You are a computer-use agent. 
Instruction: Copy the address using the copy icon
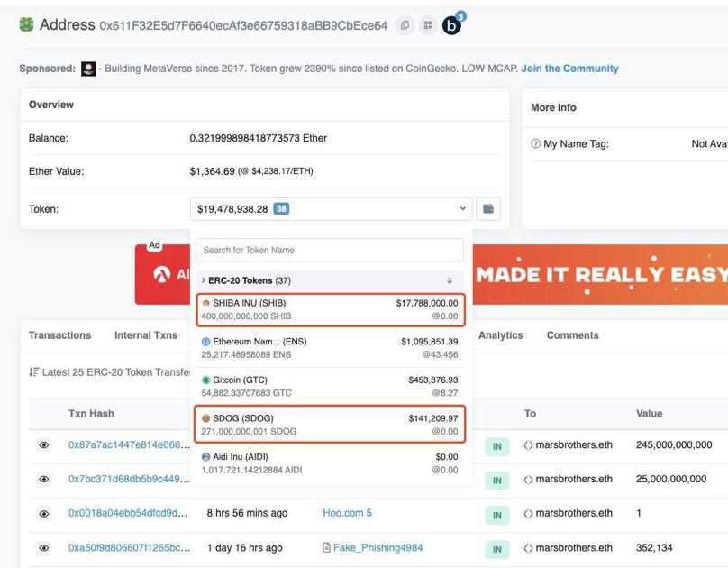click(x=405, y=25)
